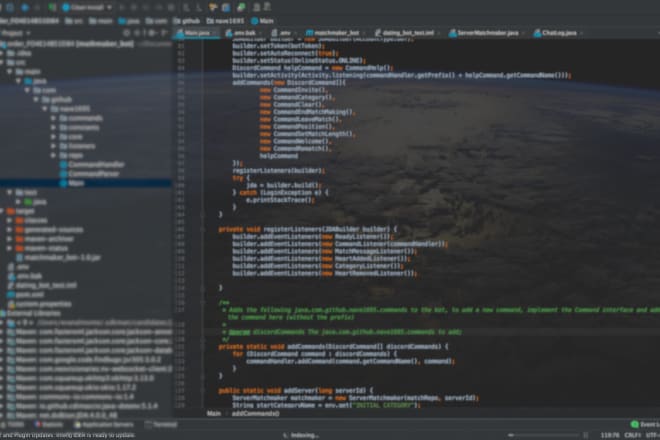Select the Main class in project tree

click(72, 183)
